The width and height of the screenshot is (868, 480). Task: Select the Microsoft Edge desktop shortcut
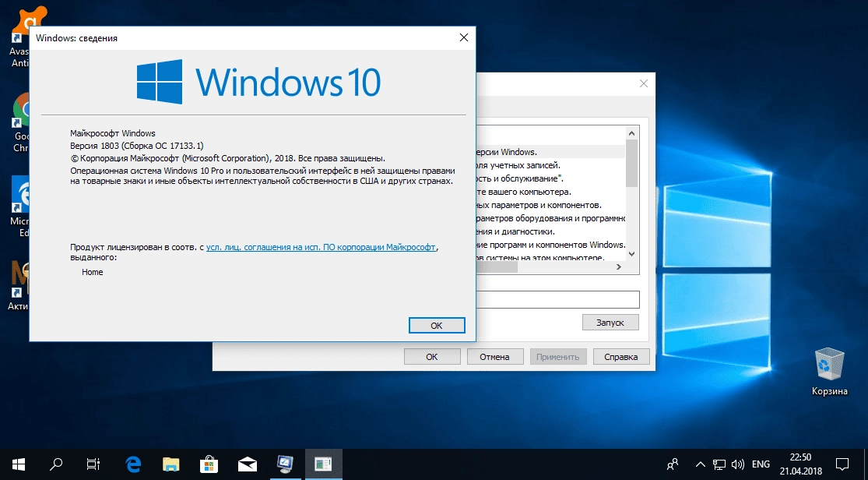click(x=19, y=206)
